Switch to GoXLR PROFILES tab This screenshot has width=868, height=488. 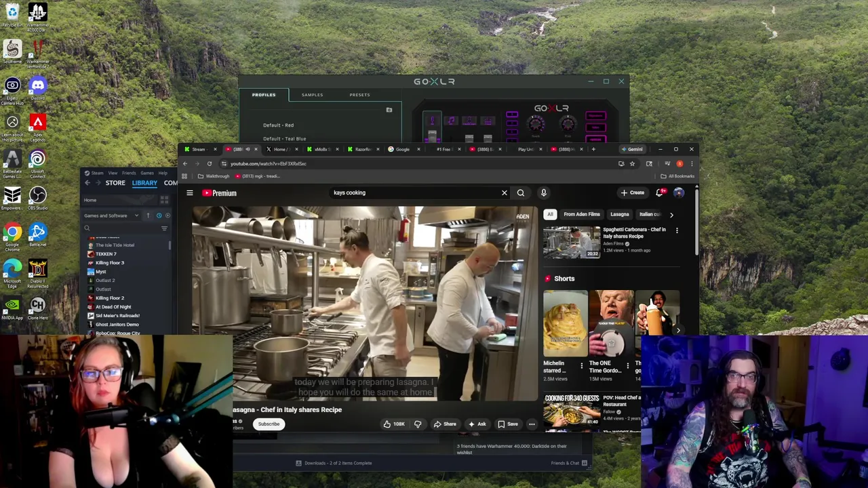pyautogui.click(x=264, y=95)
